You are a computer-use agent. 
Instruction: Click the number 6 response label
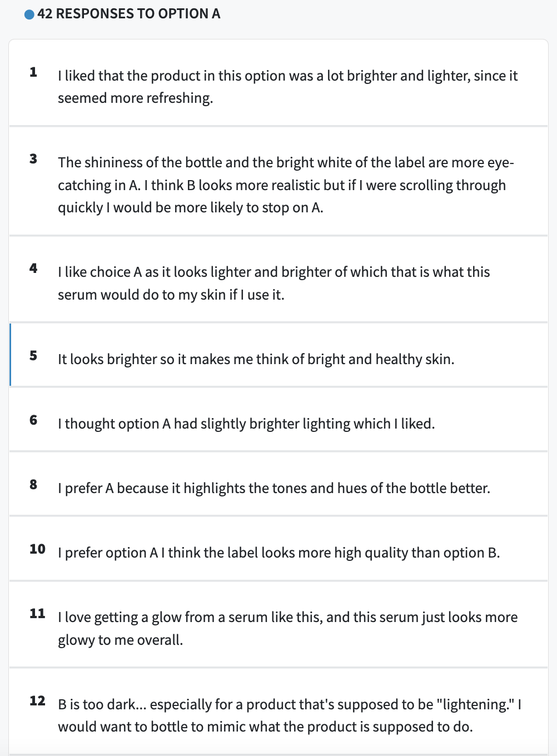tap(33, 420)
